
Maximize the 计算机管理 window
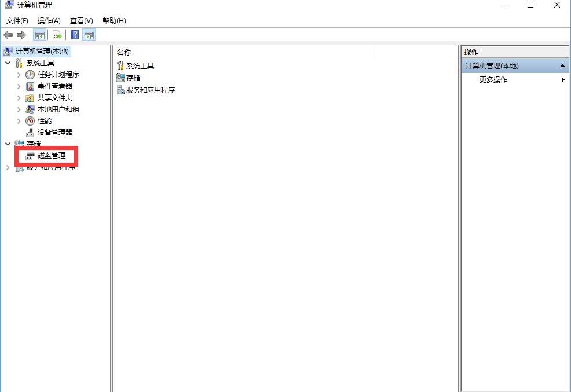click(530, 5)
